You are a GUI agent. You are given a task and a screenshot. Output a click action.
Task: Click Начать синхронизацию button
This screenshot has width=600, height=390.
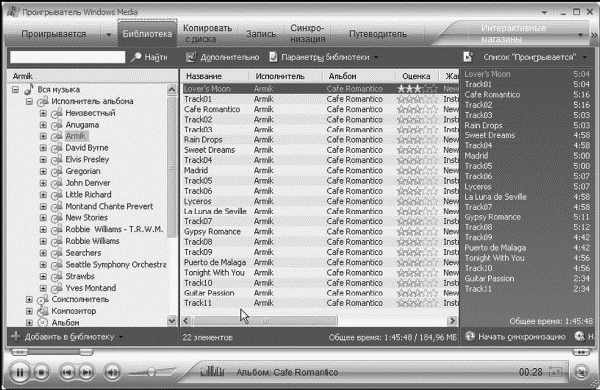515,337
